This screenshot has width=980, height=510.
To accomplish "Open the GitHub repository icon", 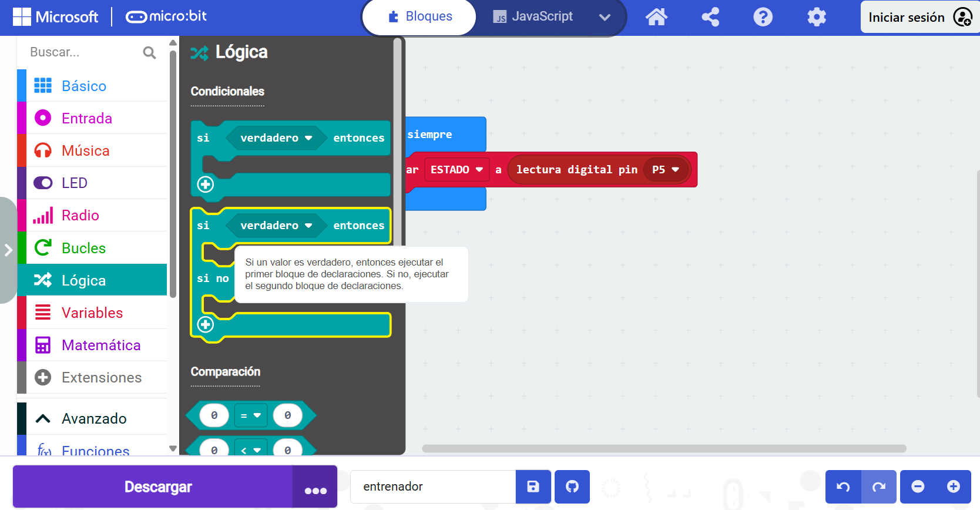I will [572, 486].
